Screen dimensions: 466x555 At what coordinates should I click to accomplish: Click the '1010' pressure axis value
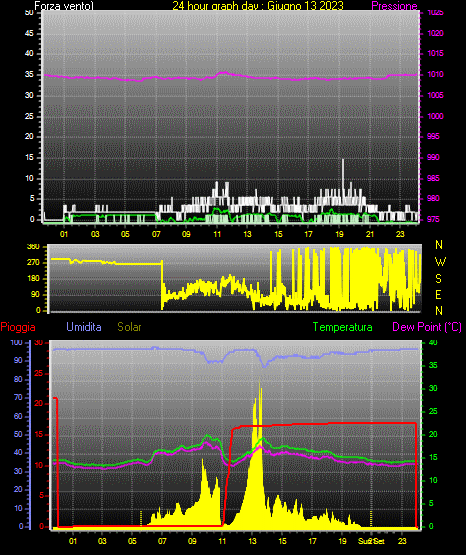[x=436, y=74]
